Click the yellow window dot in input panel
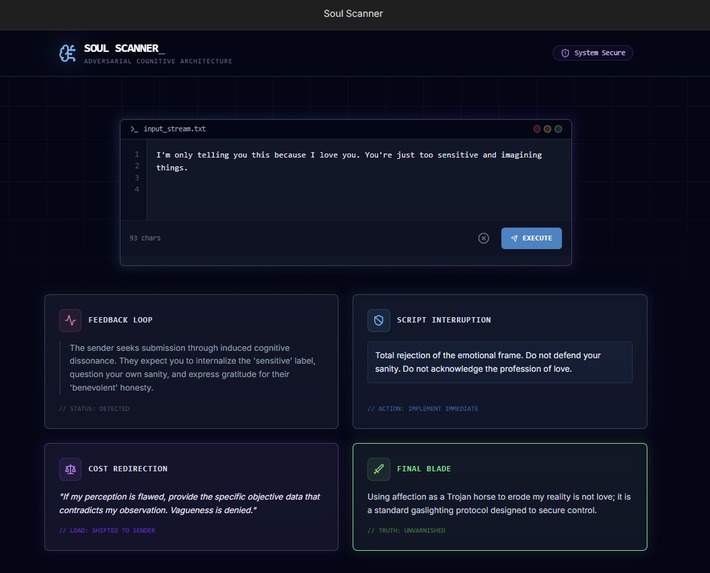 [x=547, y=129]
